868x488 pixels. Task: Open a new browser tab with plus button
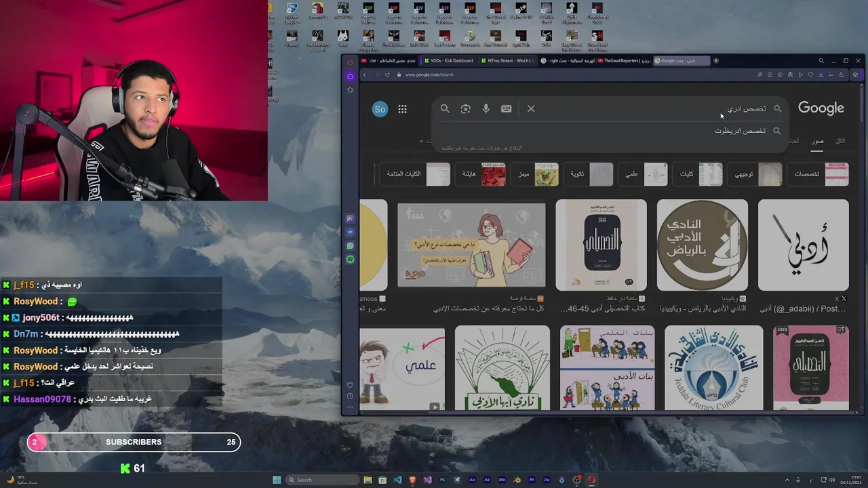(x=716, y=60)
